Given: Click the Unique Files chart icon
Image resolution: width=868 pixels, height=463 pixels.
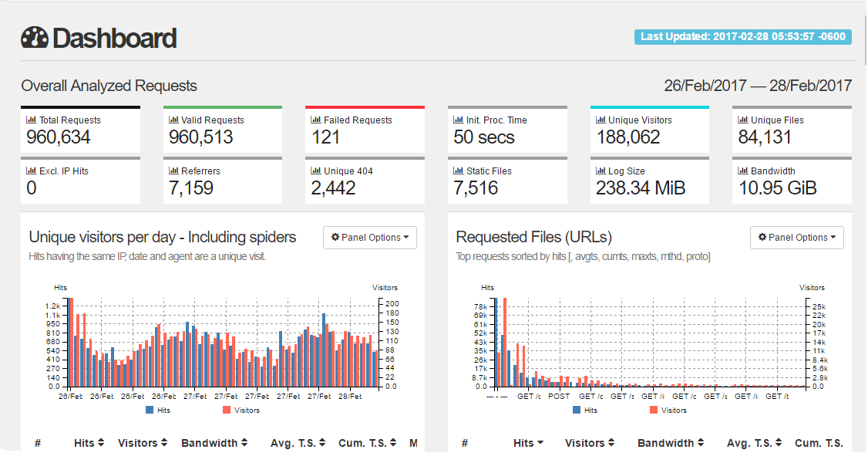Looking at the screenshot, I should click(743, 120).
